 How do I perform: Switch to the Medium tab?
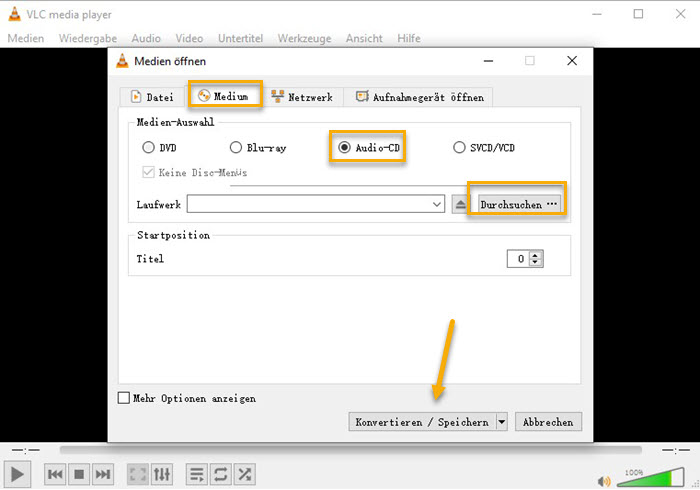tap(223, 96)
